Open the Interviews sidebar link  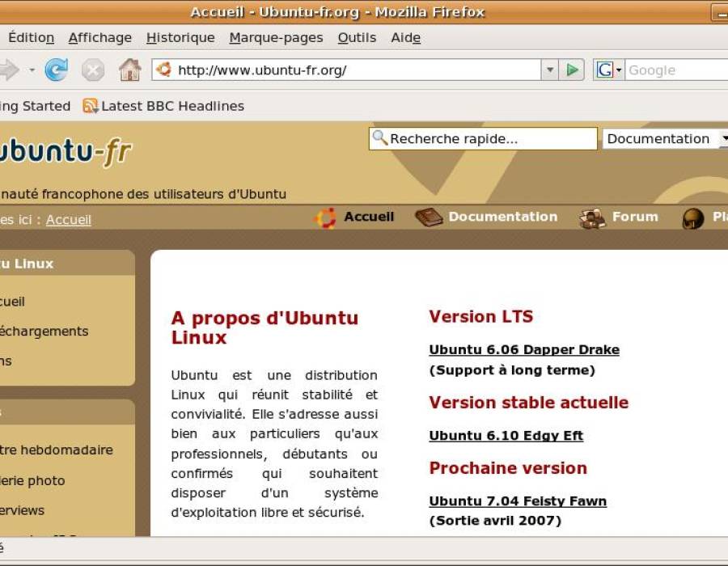click(x=23, y=510)
